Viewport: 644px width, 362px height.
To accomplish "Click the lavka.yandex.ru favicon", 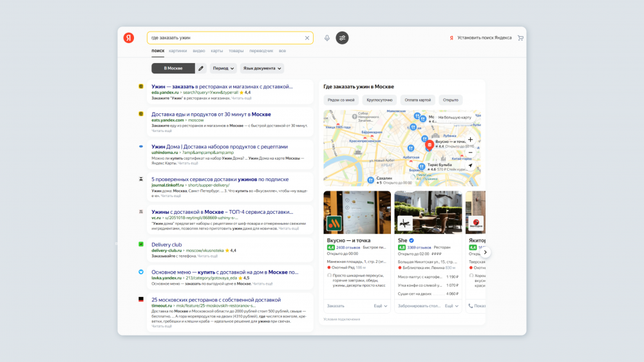I will (x=141, y=272).
